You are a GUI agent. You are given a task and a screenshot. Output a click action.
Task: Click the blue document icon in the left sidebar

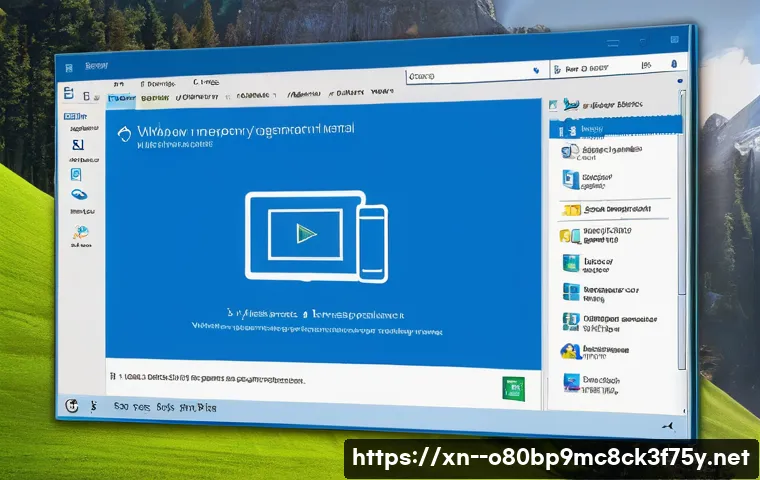(x=76, y=175)
